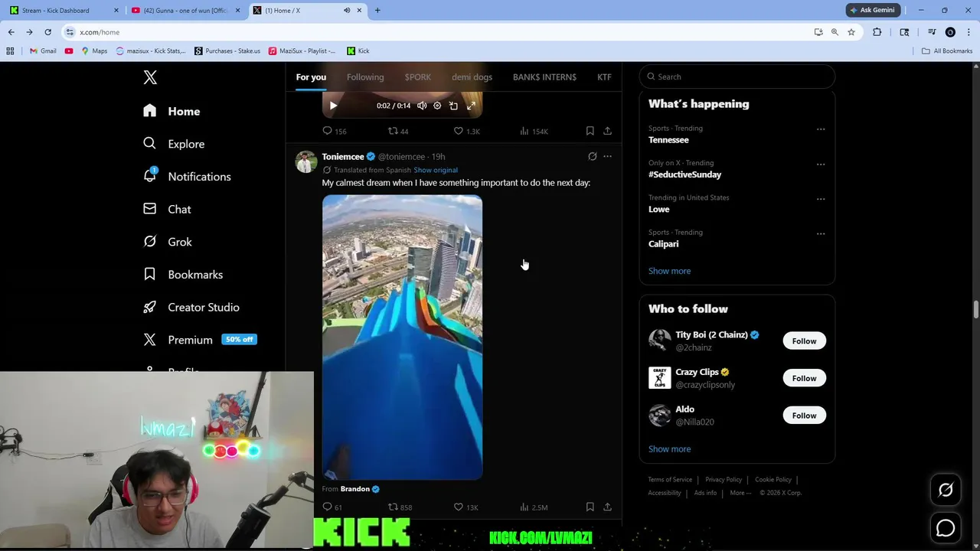Like the Toniemcee post with 13K likes
This screenshot has width=980, height=551.
click(465, 507)
